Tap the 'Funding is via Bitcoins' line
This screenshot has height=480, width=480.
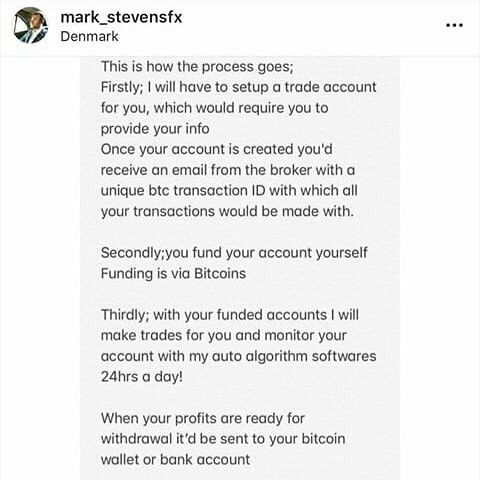coord(173,273)
